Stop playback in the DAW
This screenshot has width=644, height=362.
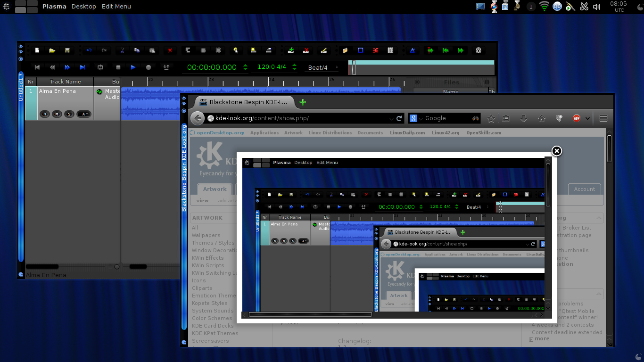[x=118, y=67]
